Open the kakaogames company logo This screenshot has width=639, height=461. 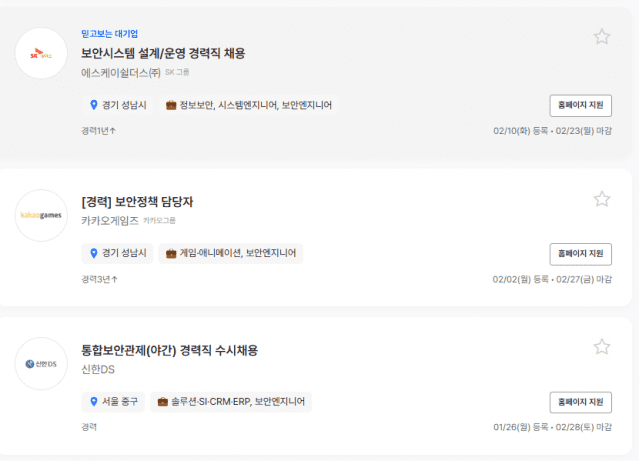(41, 215)
